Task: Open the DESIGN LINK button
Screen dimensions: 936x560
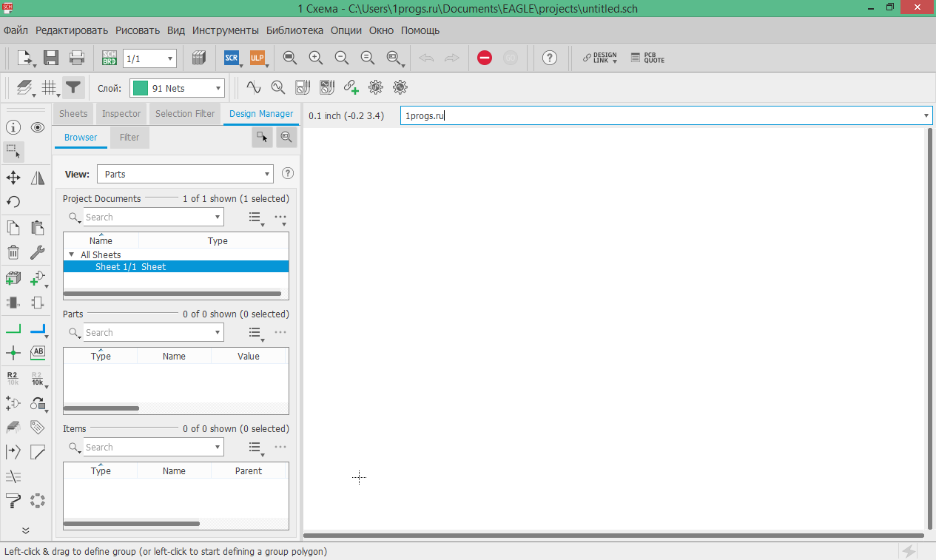Action: pyautogui.click(x=600, y=58)
